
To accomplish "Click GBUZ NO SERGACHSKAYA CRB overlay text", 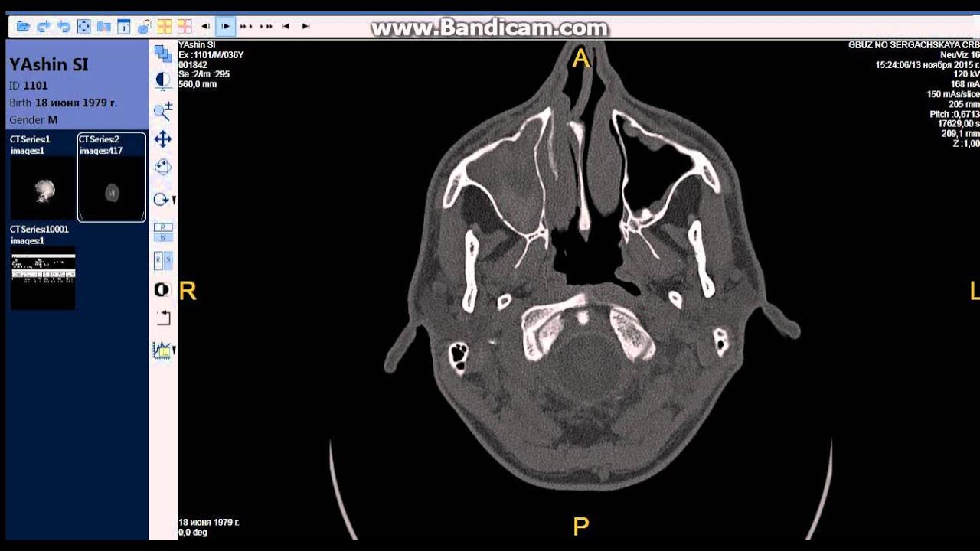I will [913, 44].
